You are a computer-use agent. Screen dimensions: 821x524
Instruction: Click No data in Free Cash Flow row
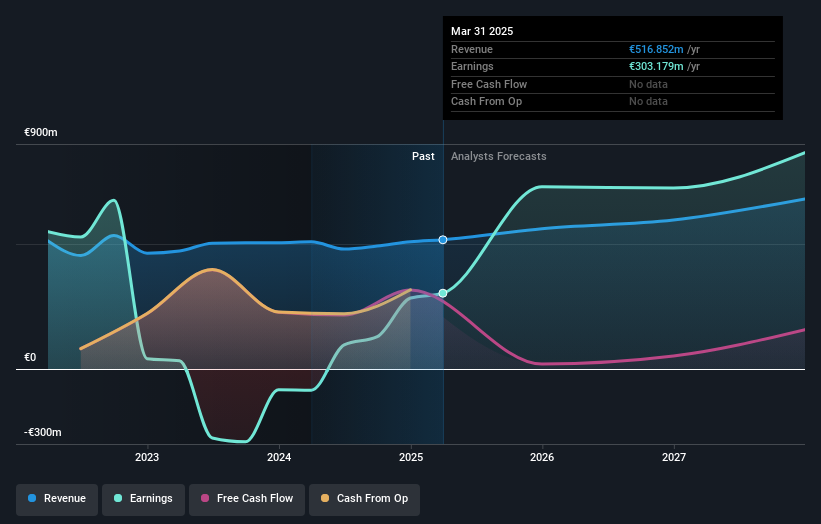coord(648,84)
